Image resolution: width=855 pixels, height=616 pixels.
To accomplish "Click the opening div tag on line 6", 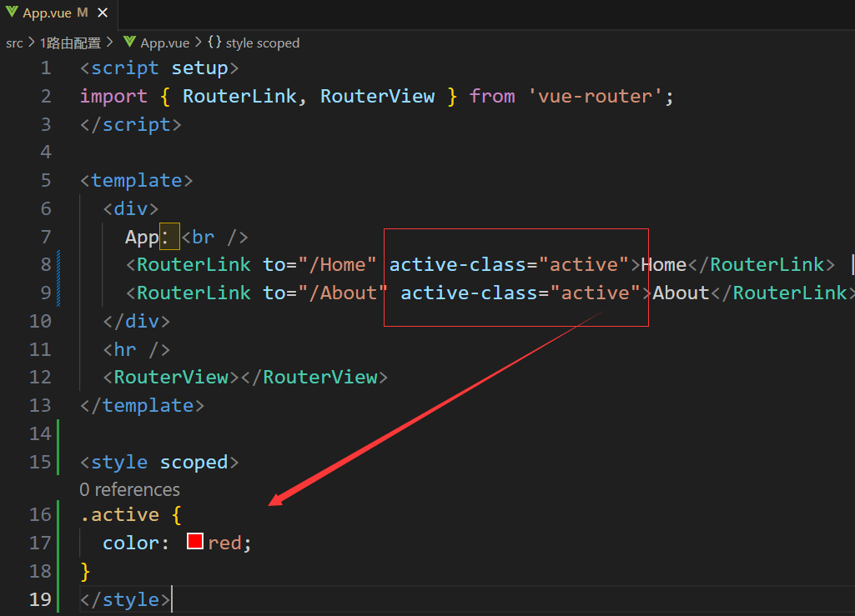I will pyautogui.click(x=131, y=209).
